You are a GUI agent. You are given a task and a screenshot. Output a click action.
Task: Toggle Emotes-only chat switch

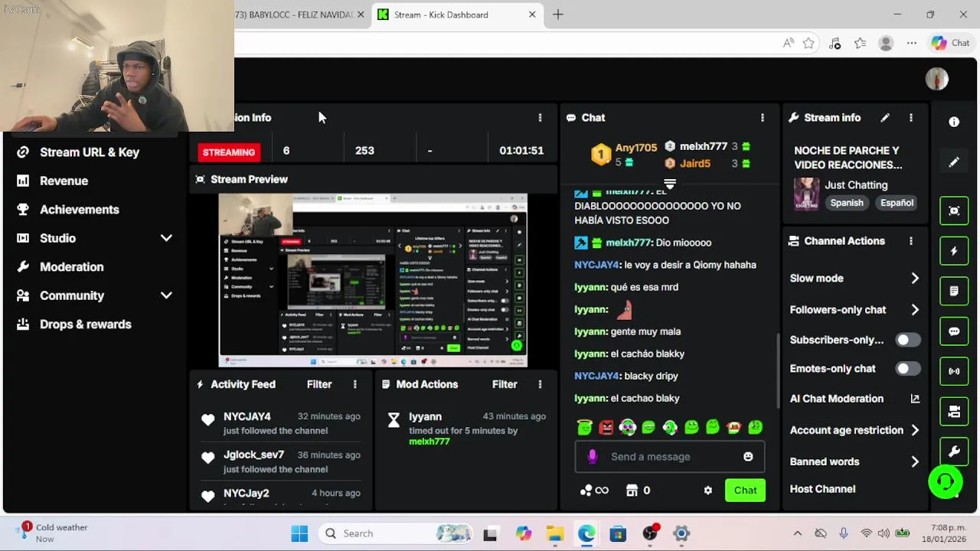click(907, 369)
